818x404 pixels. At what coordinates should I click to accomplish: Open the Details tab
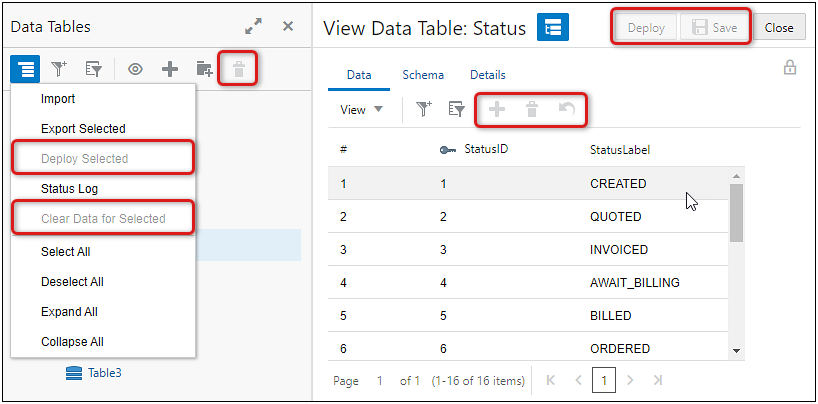pyautogui.click(x=488, y=75)
